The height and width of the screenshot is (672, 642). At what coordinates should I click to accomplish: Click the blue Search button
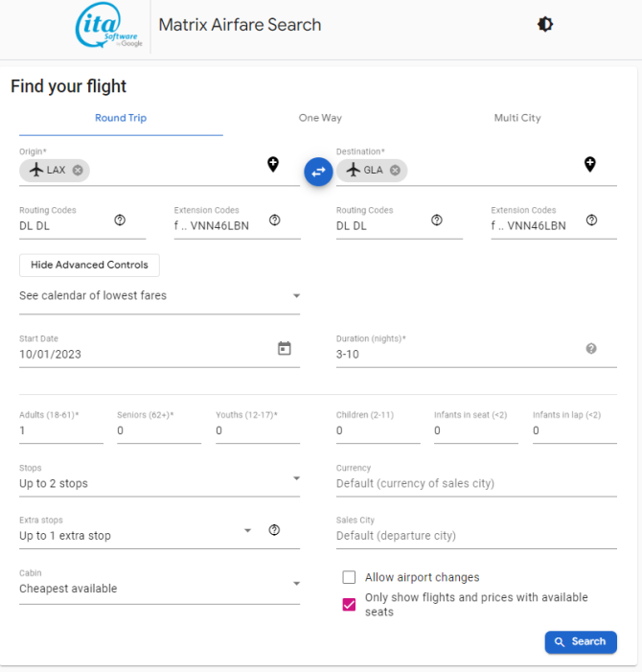click(x=581, y=641)
